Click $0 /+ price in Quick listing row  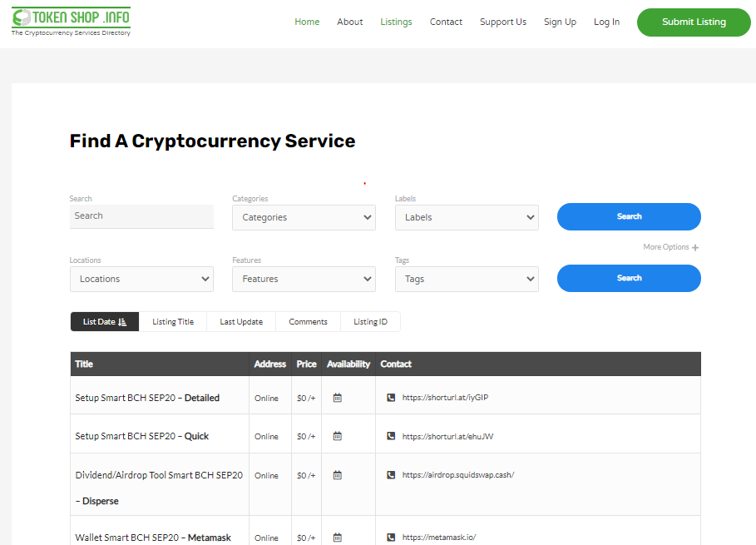306,437
